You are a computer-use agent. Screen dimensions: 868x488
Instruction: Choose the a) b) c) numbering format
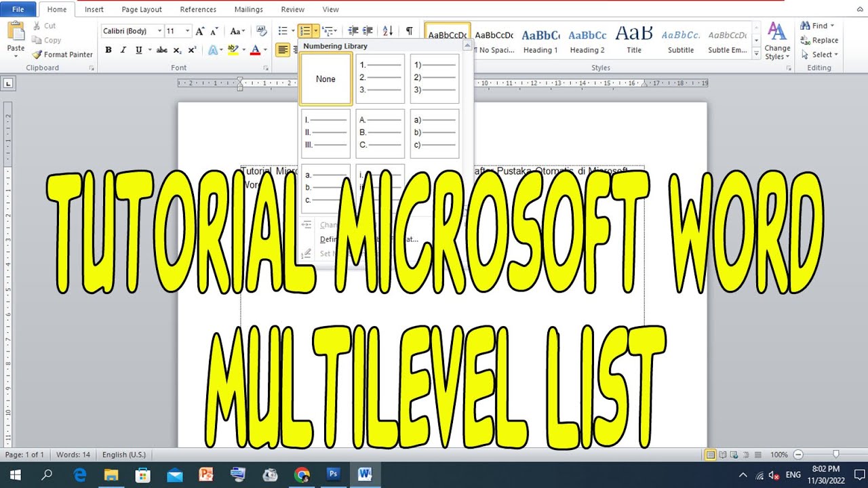click(x=435, y=134)
